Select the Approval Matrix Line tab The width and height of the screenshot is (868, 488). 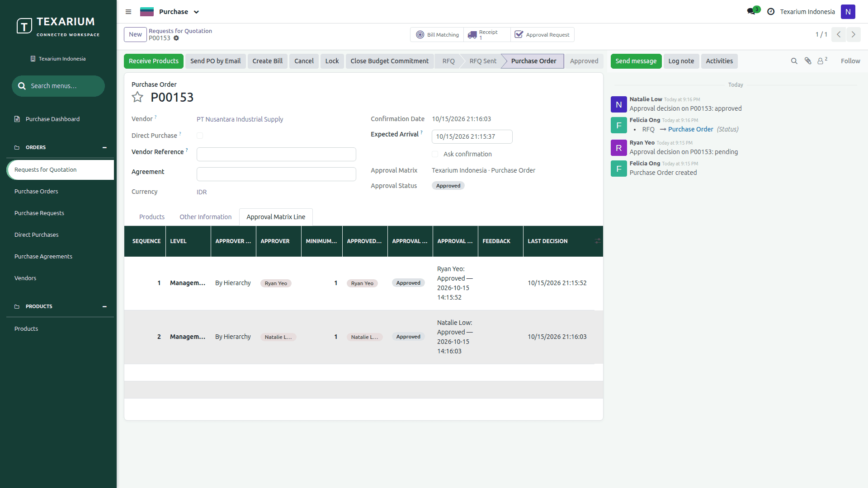pyautogui.click(x=276, y=217)
